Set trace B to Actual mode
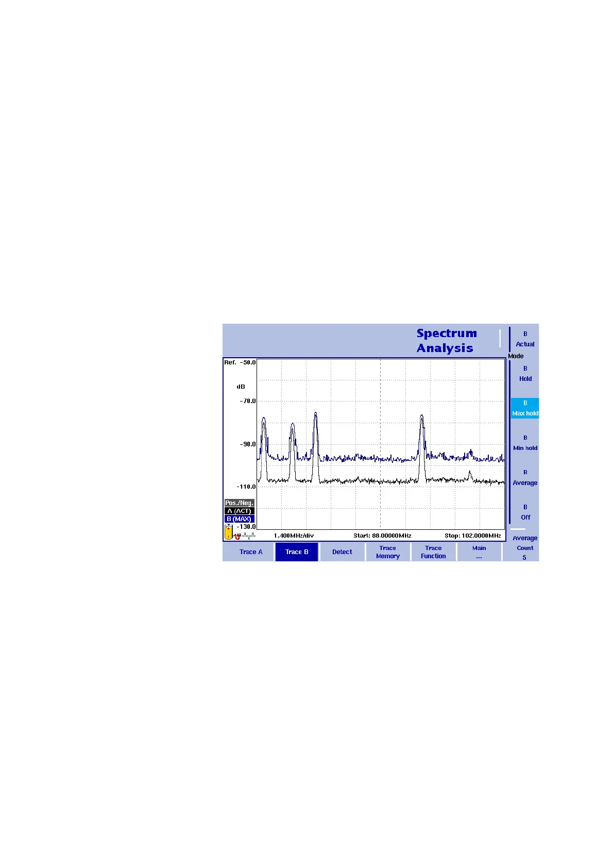The image size is (613, 868). 525,339
